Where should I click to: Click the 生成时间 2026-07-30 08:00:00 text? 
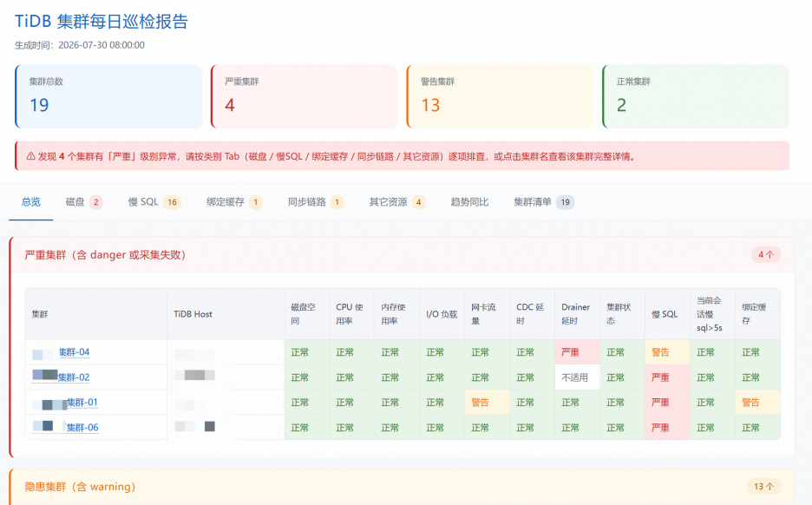80,45
